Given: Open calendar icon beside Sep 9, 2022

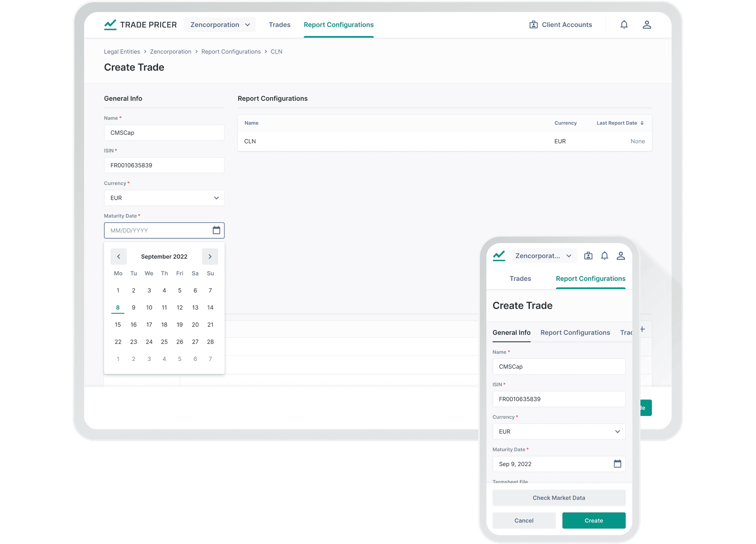Looking at the screenshot, I should pyautogui.click(x=617, y=464).
